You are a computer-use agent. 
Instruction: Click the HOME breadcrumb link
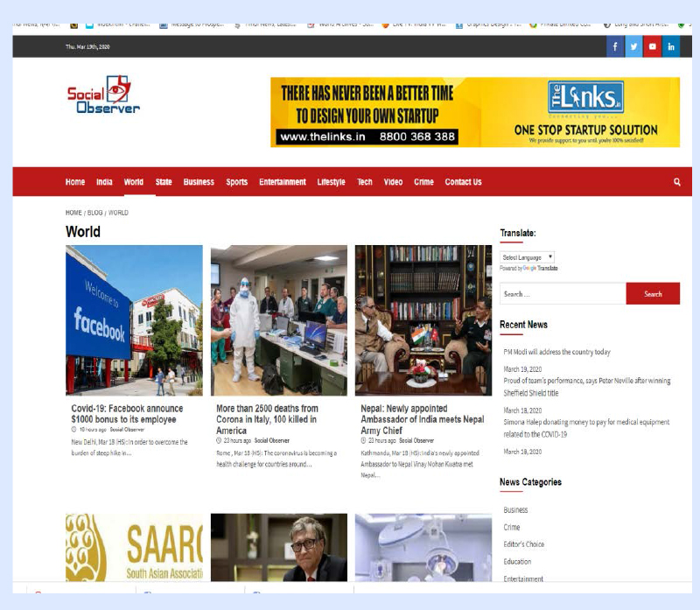pyautogui.click(x=73, y=213)
